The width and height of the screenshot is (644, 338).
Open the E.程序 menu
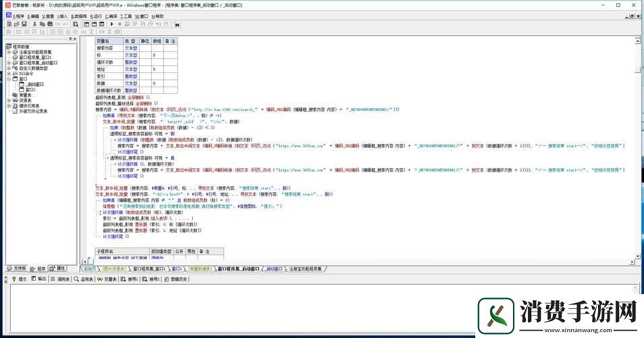tap(18, 16)
